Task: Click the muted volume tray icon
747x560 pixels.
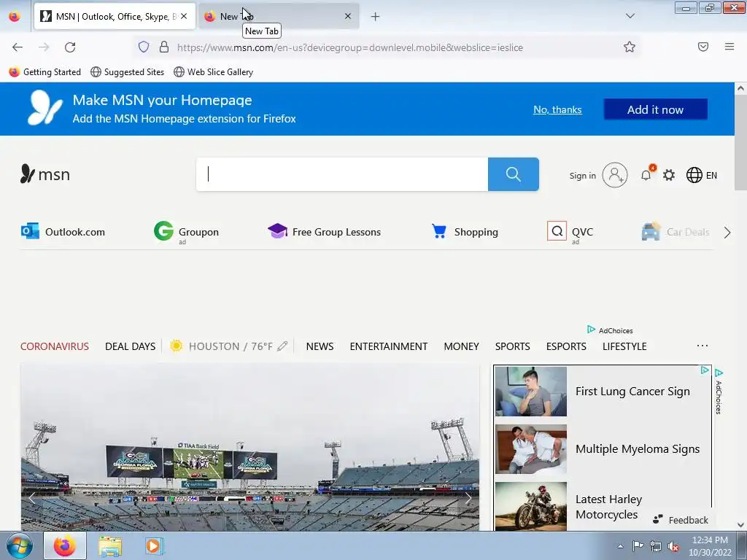Action: [x=673, y=547]
